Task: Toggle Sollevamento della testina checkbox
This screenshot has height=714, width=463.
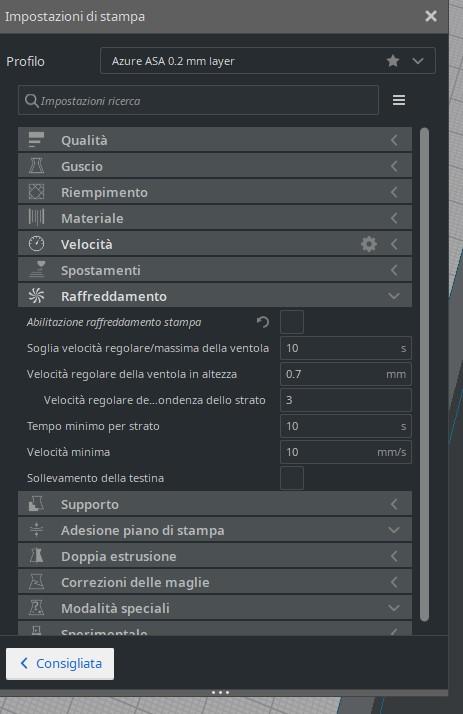Action: (292, 478)
